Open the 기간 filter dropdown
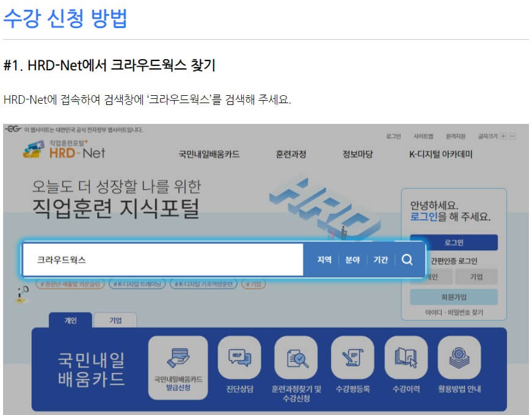 coord(381,259)
